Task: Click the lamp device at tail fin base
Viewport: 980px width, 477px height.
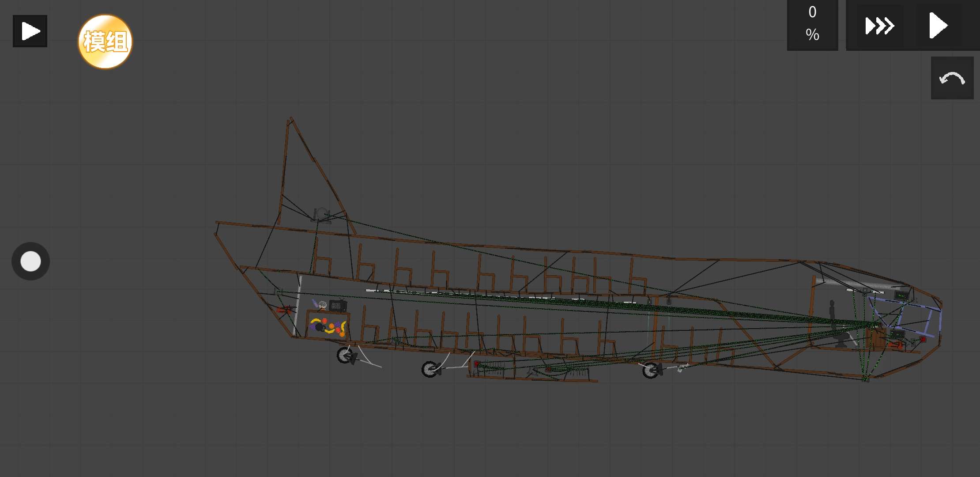Action: [x=321, y=216]
